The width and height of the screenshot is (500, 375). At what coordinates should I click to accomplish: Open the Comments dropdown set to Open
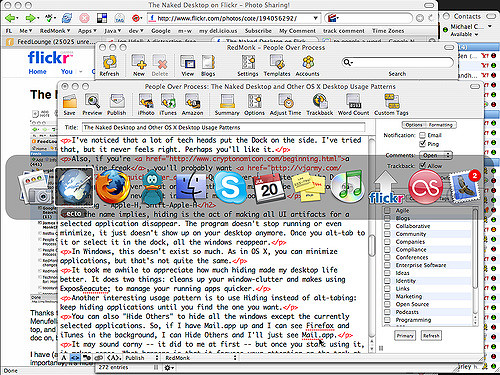click(x=436, y=155)
